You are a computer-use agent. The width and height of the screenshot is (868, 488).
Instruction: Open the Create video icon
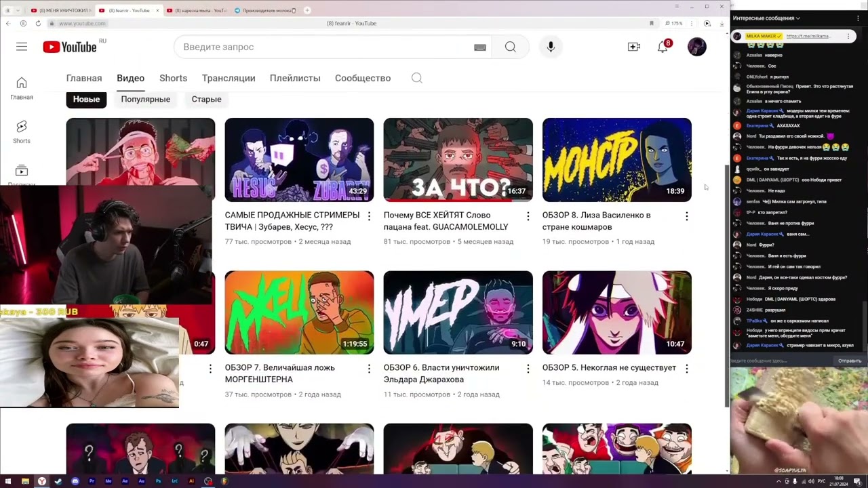[x=634, y=47]
